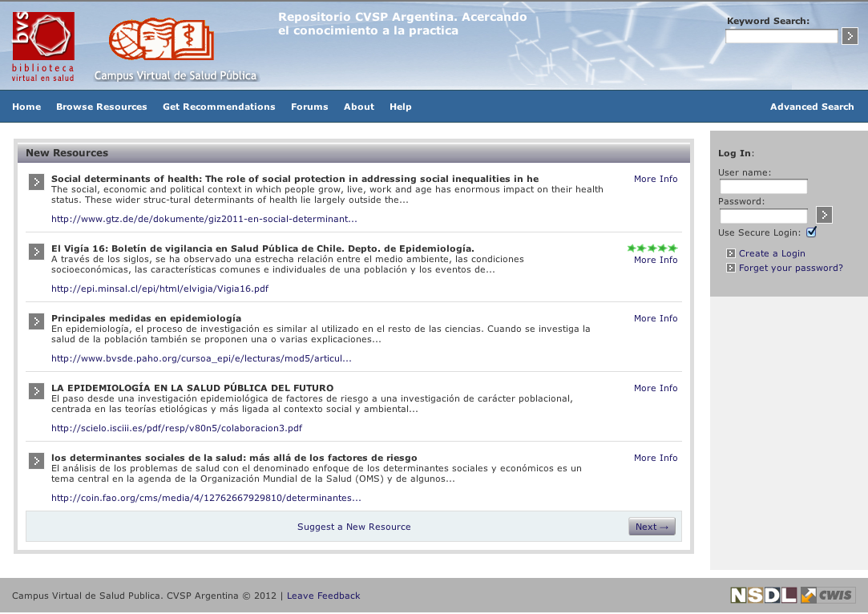Click the BVS Biblioteca Virtual en Salud logo
The width and height of the screenshot is (868, 614).
coord(43,46)
